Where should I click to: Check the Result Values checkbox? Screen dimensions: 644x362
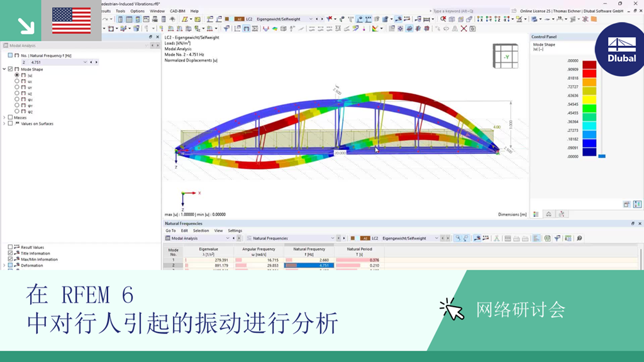[x=10, y=247]
